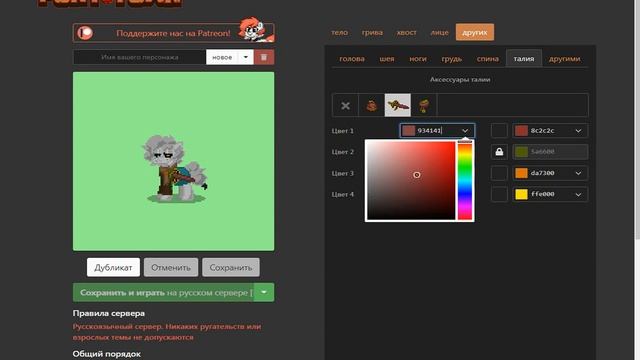Click the rainbow hue slider strip
This screenshot has height=360, width=640.
[x=464, y=181]
